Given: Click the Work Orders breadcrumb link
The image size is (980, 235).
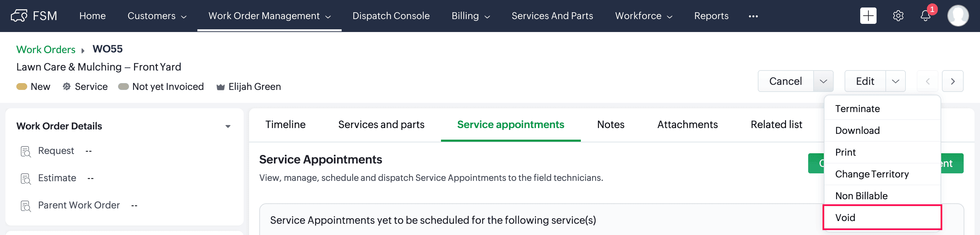Looking at the screenshot, I should click(x=46, y=49).
